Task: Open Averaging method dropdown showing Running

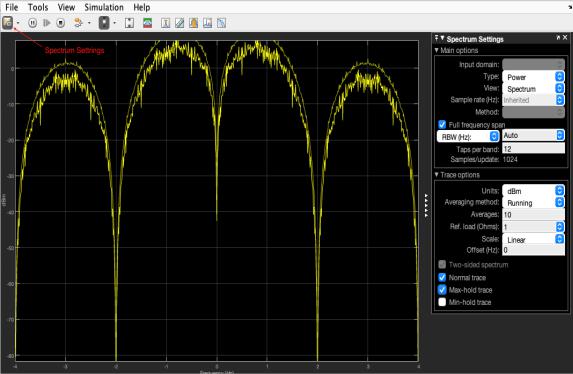Action: [533, 203]
